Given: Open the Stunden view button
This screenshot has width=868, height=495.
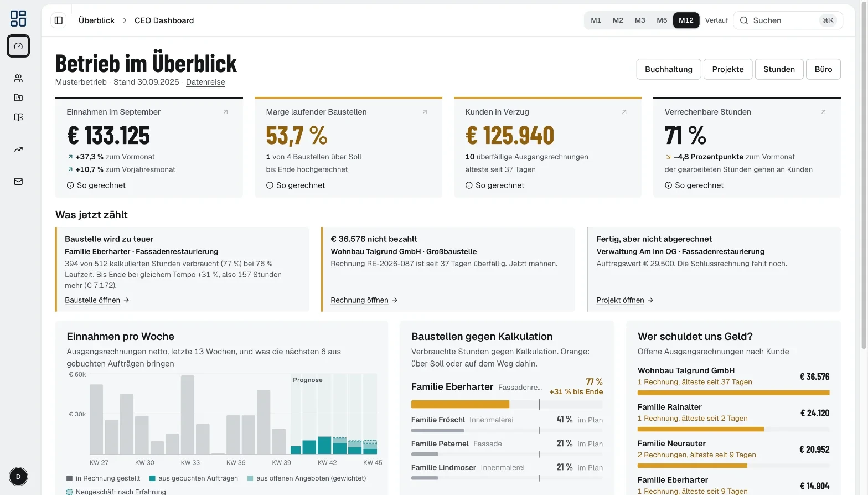Looking at the screenshot, I should pos(779,69).
